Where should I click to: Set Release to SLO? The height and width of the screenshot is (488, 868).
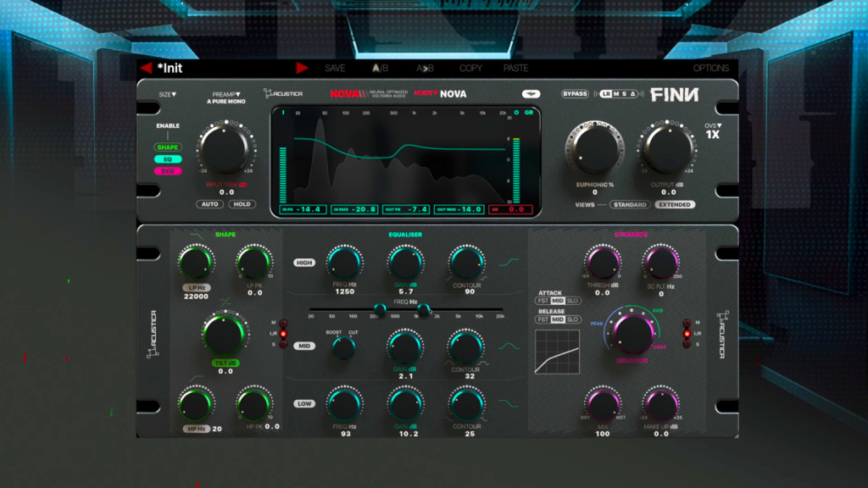tap(572, 319)
